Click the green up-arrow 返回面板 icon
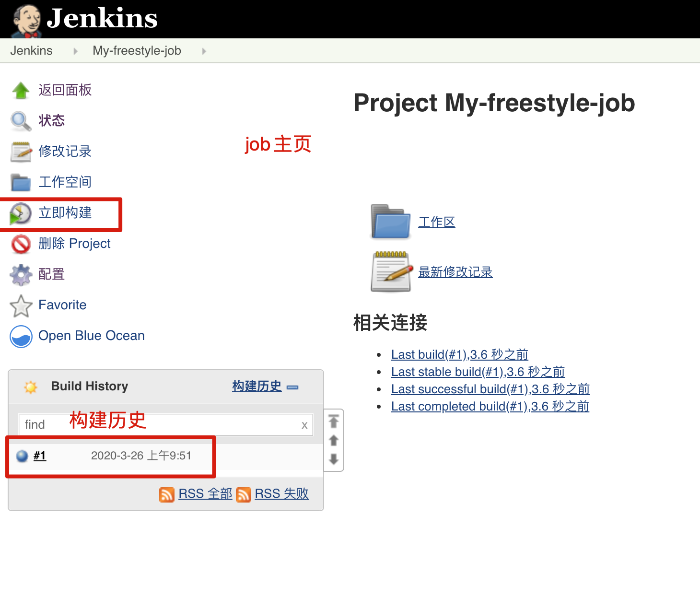This screenshot has width=700, height=609. 21,90
